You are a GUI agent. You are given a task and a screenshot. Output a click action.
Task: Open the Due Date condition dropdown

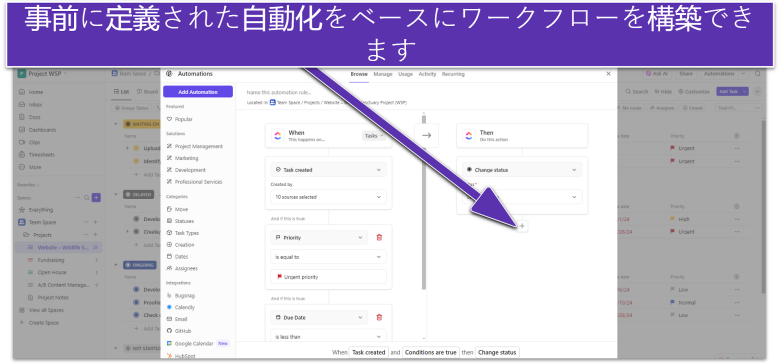point(319,317)
